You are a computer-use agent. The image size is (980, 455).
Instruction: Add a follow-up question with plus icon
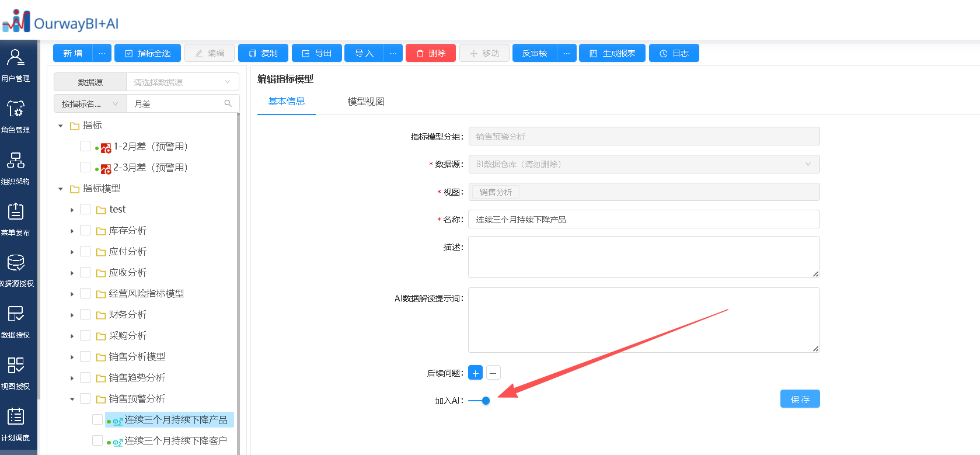pyautogui.click(x=475, y=373)
